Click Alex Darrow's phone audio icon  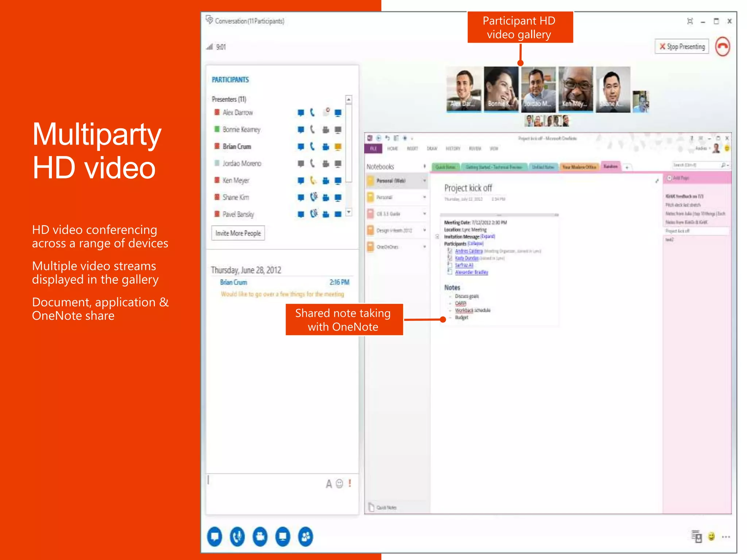point(313,112)
